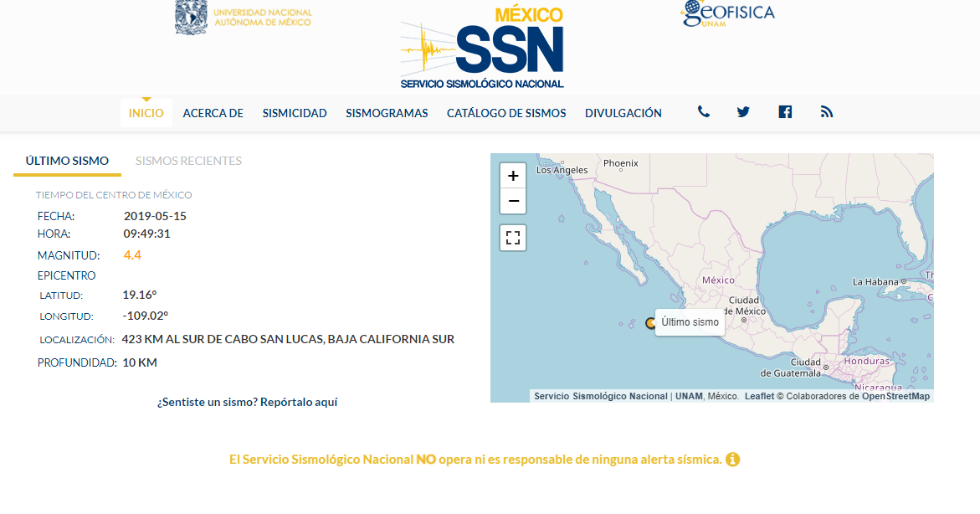Click the Los Angeles label on the map
Viewport: 980px width, 514px height.
562,170
